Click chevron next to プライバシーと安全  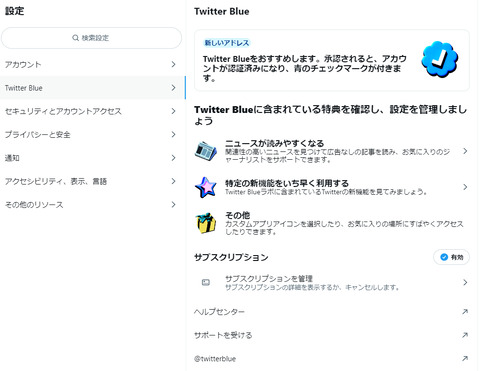point(173,134)
